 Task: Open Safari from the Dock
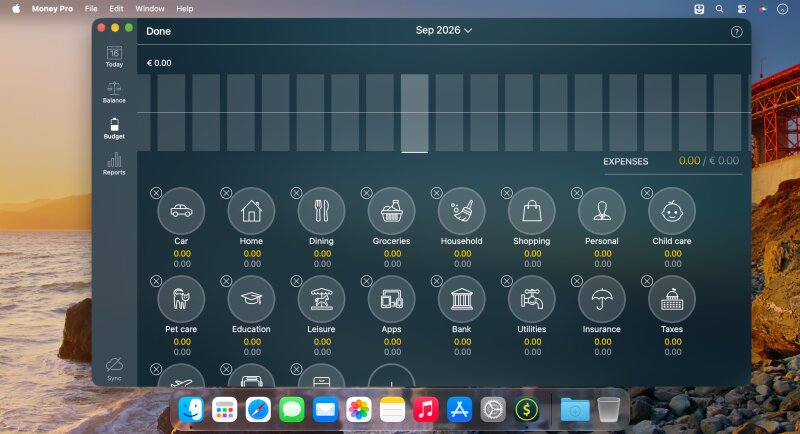click(x=258, y=410)
